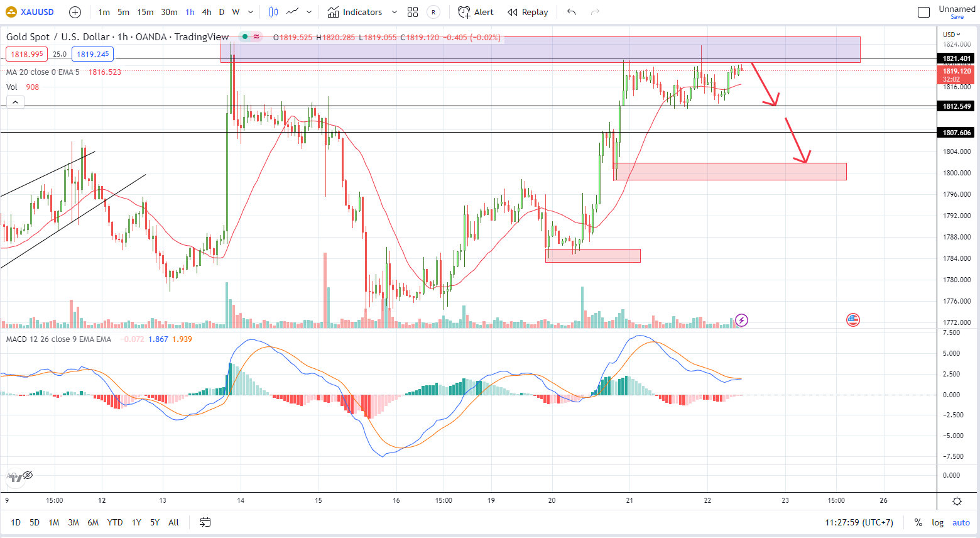Toggle log scale mode
The width and height of the screenshot is (980, 538).
point(937,522)
